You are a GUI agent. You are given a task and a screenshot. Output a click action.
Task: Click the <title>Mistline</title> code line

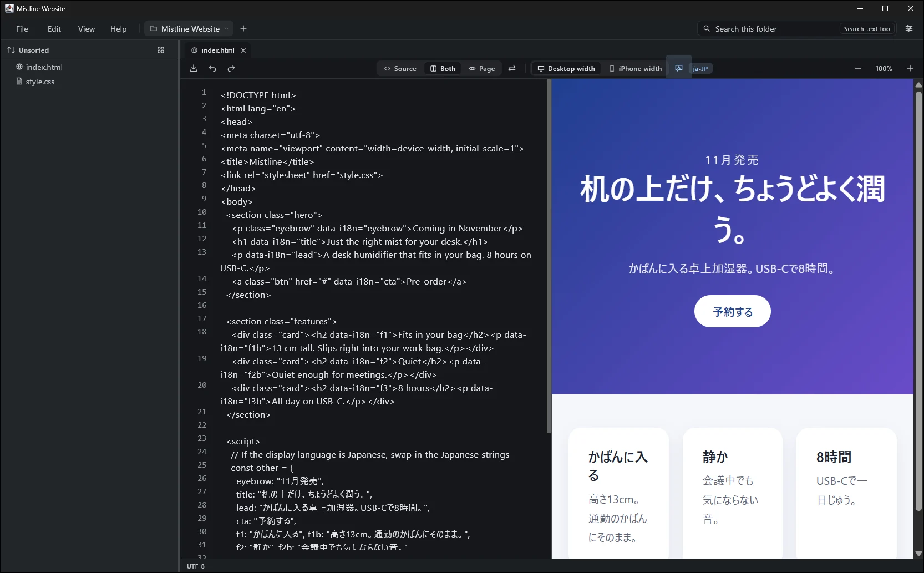coord(267,161)
